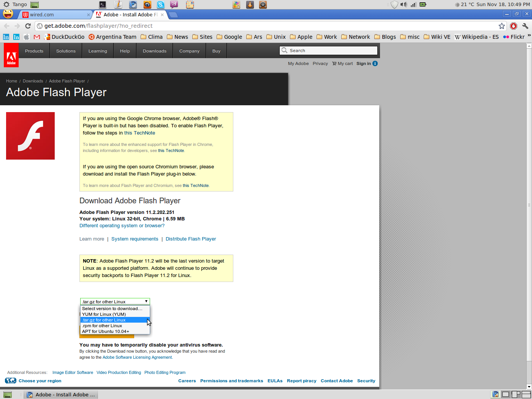
Task: Open the Downloads menu in navigation bar
Action: [x=155, y=51]
